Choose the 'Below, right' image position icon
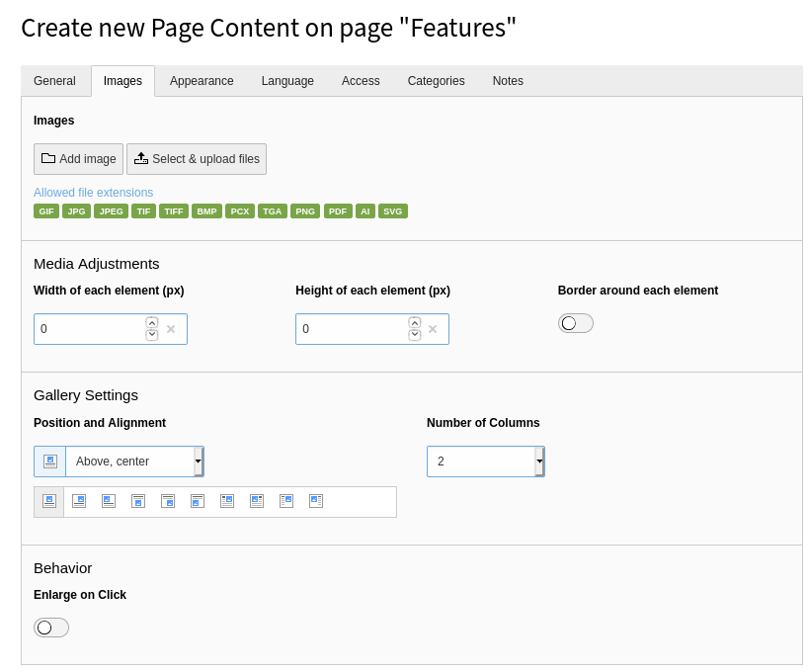809x672 pixels. click(x=168, y=501)
